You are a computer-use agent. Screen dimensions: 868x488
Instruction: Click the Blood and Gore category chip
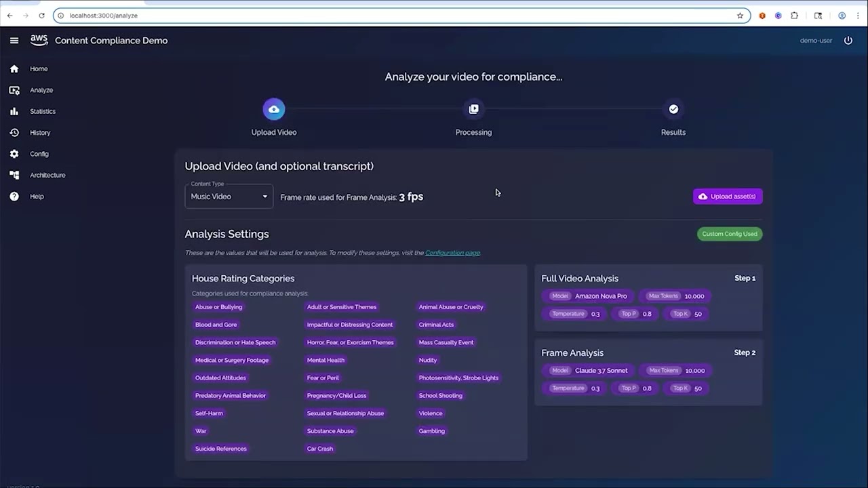pyautogui.click(x=216, y=325)
